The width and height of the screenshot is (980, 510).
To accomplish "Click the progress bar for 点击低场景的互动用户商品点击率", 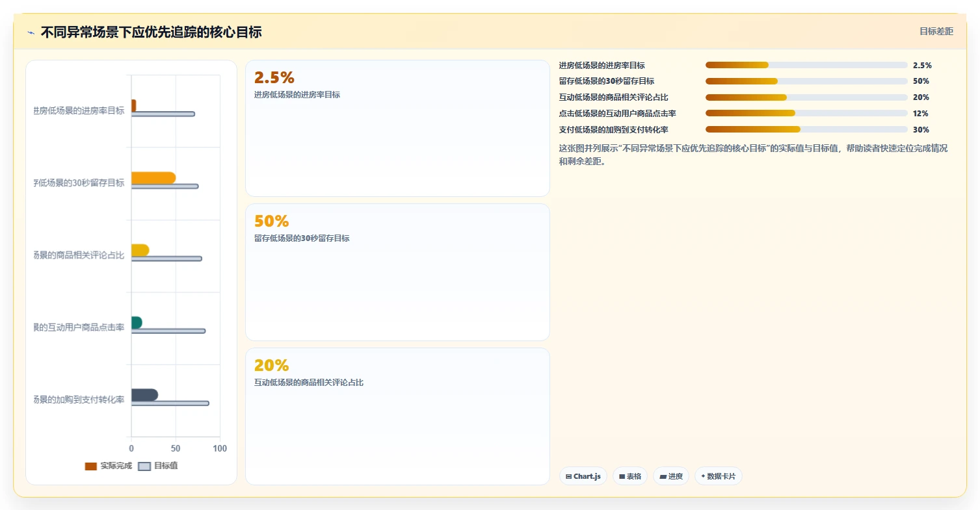I will click(806, 113).
